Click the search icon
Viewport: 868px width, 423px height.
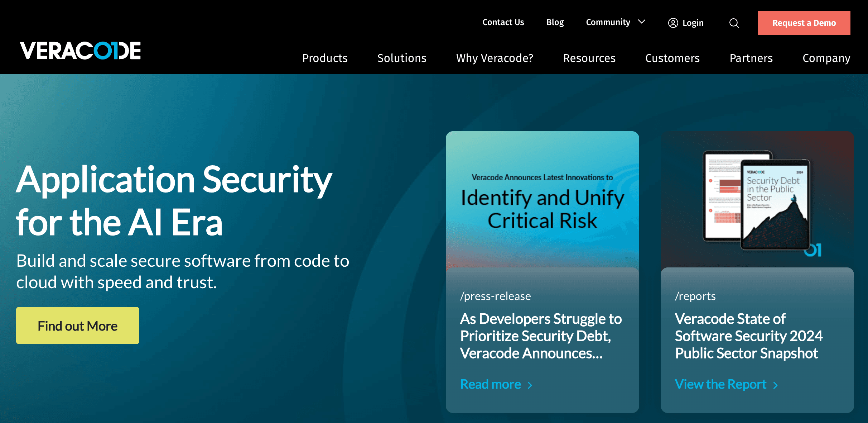point(734,23)
